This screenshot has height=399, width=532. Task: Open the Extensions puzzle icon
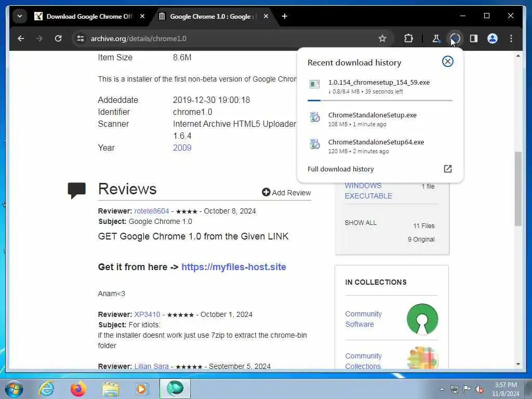[408, 38]
